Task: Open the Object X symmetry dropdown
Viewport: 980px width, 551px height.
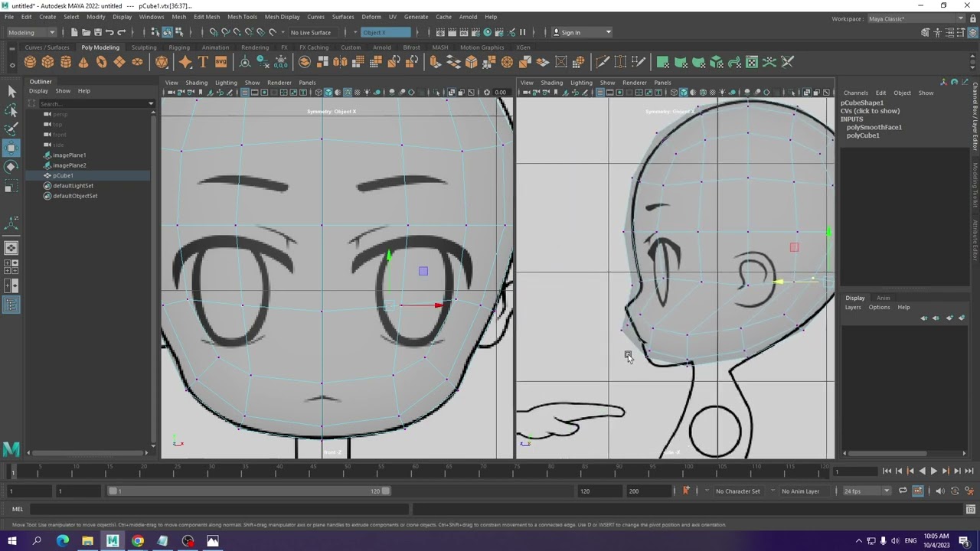Action: (386, 32)
